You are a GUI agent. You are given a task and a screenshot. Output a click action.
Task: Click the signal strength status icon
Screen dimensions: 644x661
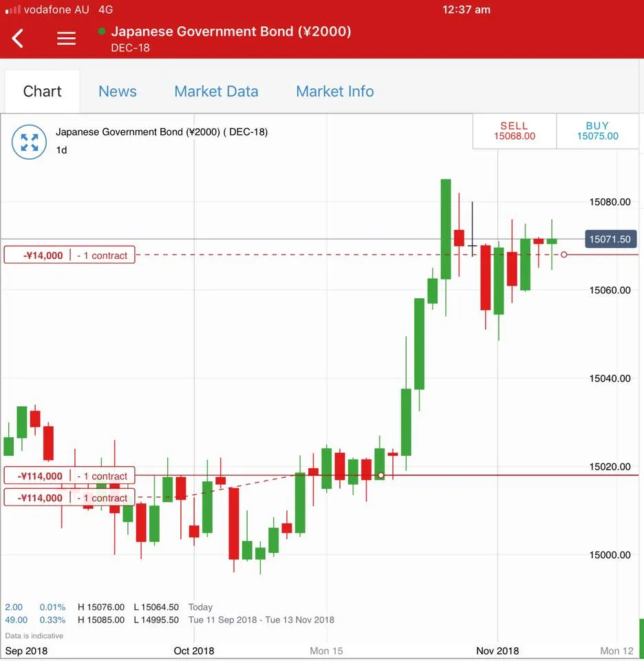pyautogui.click(x=12, y=9)
